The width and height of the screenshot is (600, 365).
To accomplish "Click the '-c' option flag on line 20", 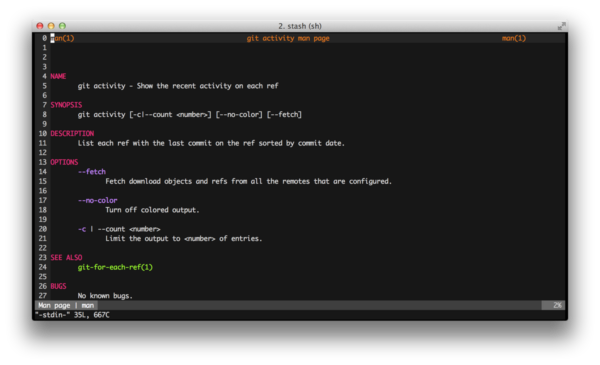I will click(82, 229).
